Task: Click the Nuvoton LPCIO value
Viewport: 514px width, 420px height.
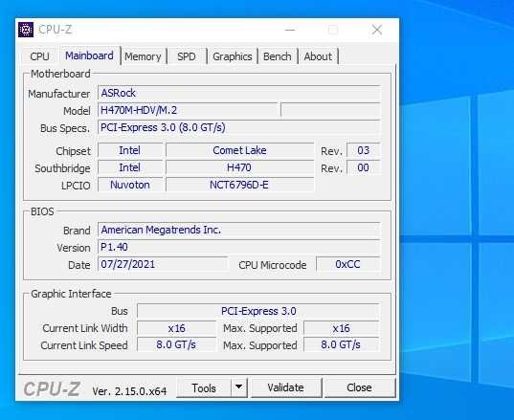Action: tap(130, 185)
